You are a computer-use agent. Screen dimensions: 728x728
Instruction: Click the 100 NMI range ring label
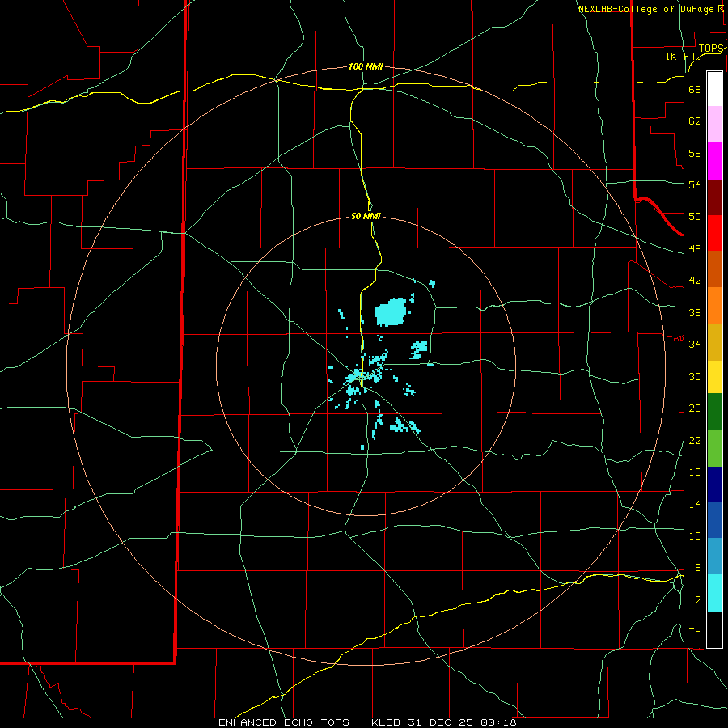tap(366, 66)
